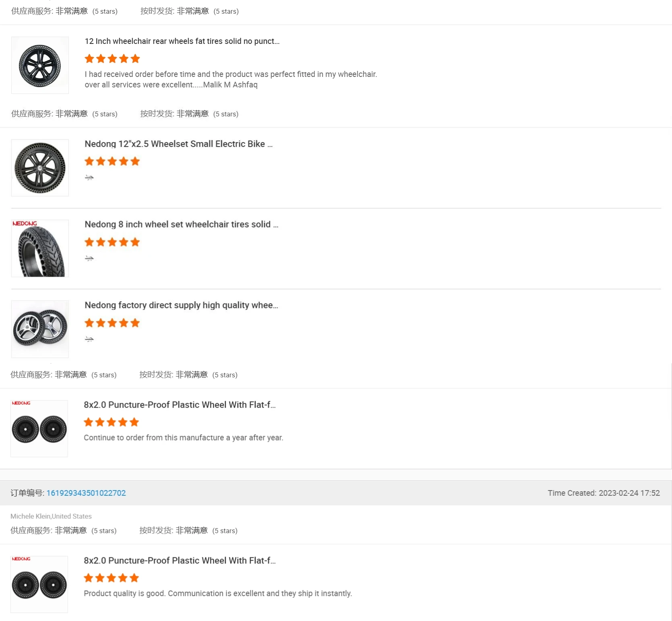Click reviewer name Michele Klein, United States
Image resolution: width=672 pixels, height=621 pixels.
point(51,516)
